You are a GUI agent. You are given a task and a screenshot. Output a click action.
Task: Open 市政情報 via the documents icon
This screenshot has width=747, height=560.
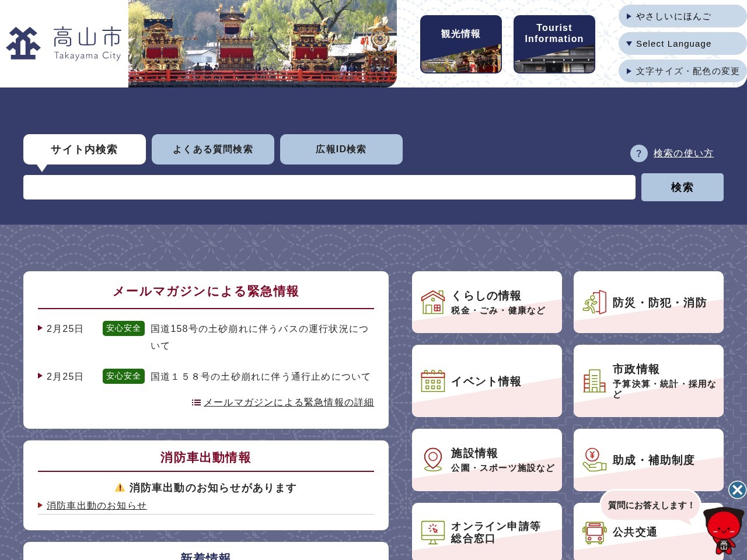[x=594, y=380]
